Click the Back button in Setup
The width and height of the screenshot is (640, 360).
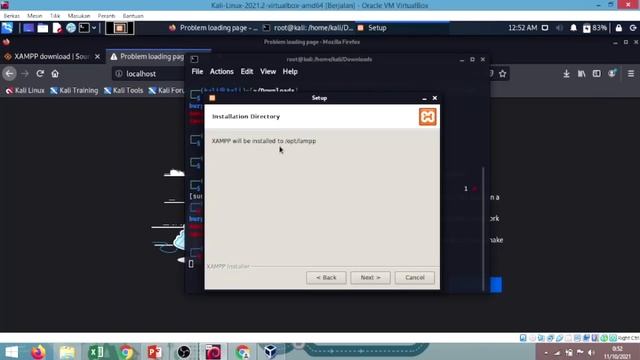[326, 278]
